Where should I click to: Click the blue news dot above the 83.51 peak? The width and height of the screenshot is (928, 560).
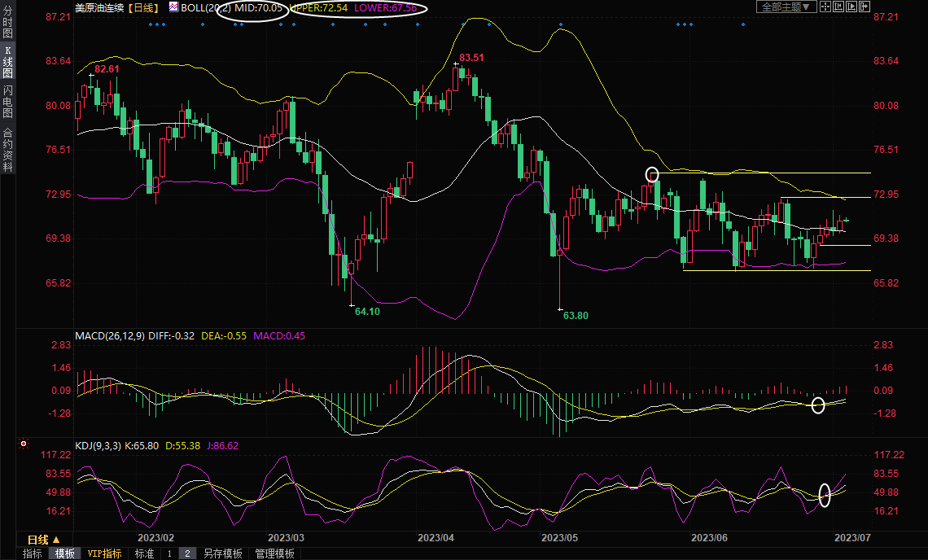(x=463, y=24)
